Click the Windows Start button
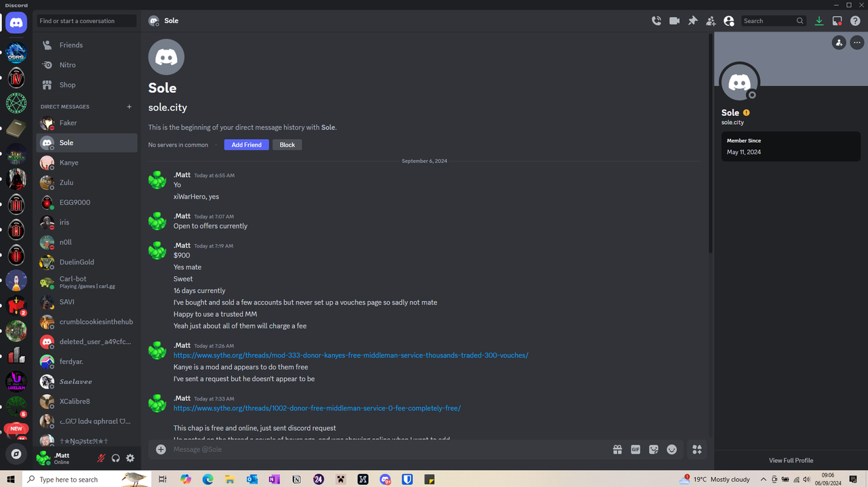 tap(11, 480)
